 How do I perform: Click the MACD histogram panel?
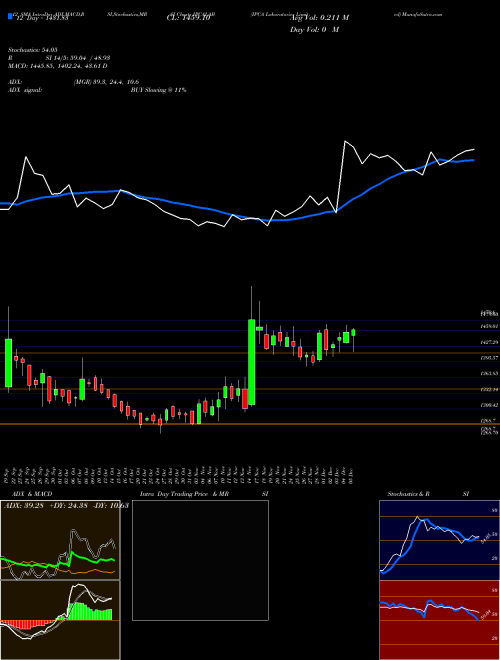click(x=60, y=620)
